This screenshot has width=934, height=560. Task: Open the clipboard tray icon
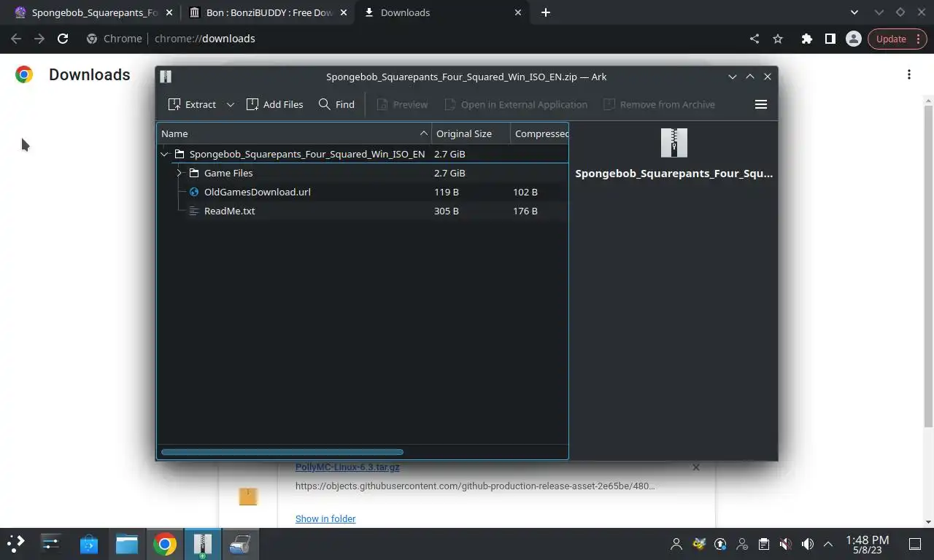tap(763, 544)
